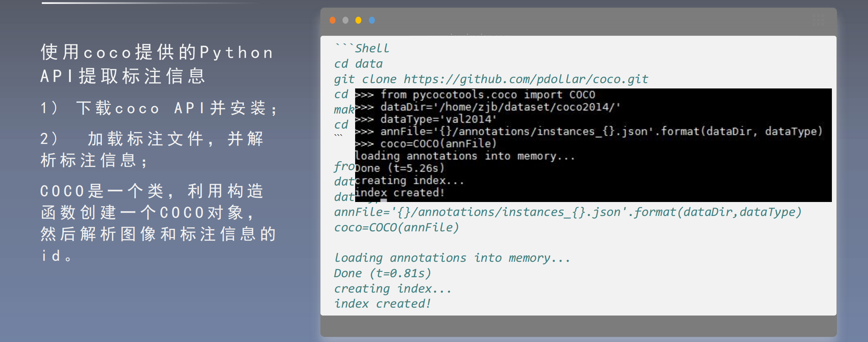Click step "2) 加载标注文件,并解析标注信息;"
This screenshot has height=342, width=868.
[x=152, y=149]
